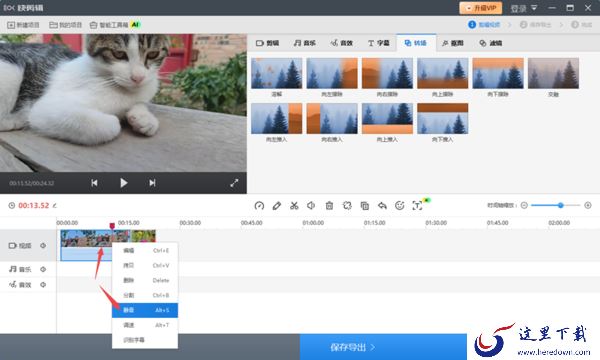The height and width of the screenshot is (360, 600).
Task: Select the 向下推入 push-down transition thumbnail
Action: point(443,119)
